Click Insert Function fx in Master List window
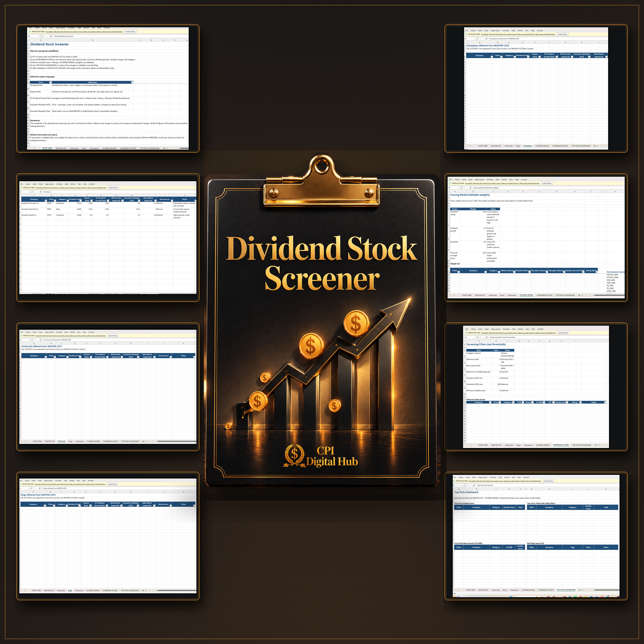Screen dimensions: 644x644 coord(41,192)
